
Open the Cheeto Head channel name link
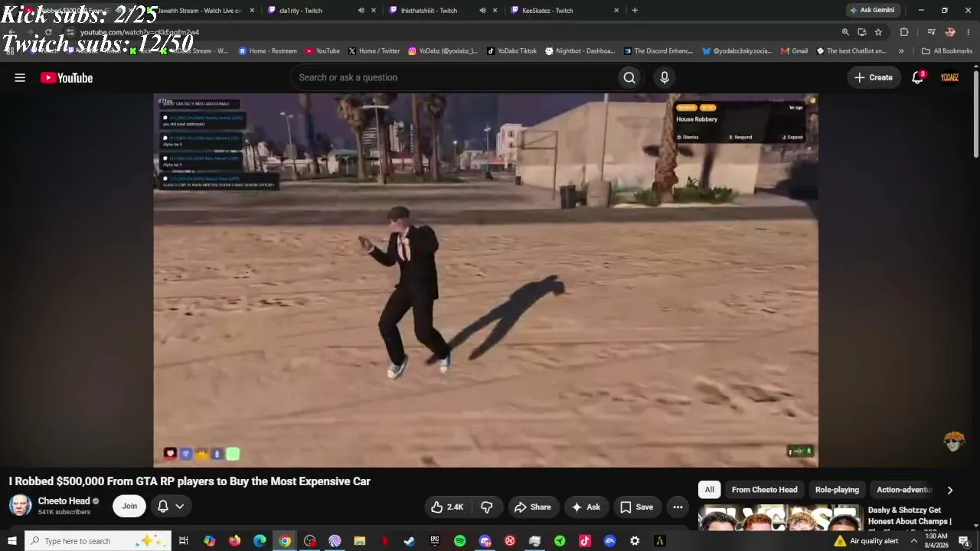pyautogui.click(x=64, y=501)
